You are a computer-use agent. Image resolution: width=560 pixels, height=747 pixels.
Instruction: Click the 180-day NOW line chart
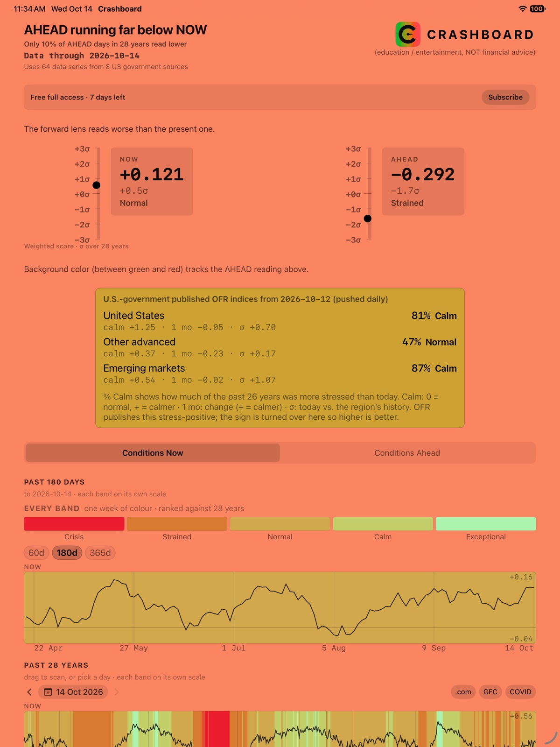click(280, 607)
